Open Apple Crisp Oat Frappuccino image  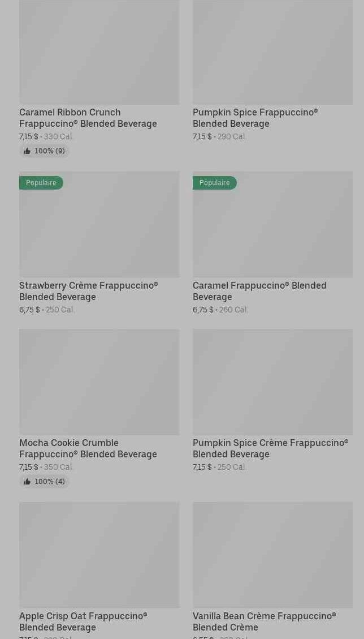(99, 555)
